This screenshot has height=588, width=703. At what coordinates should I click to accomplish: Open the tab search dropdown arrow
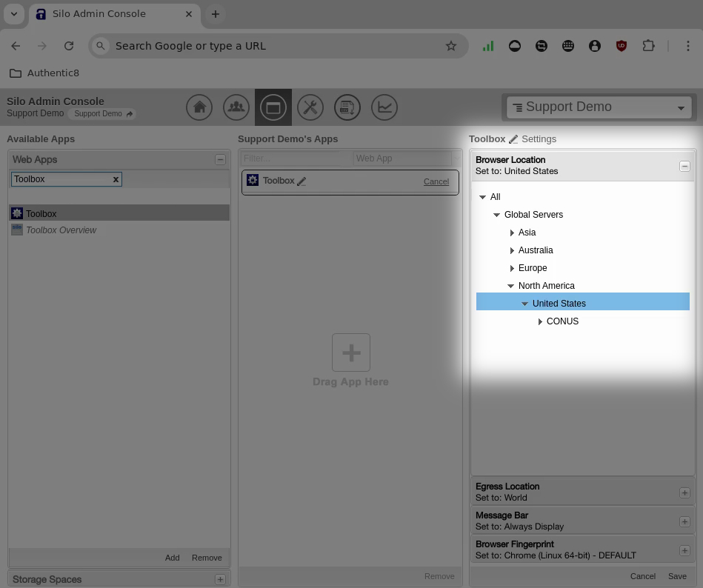pos(14,14)
